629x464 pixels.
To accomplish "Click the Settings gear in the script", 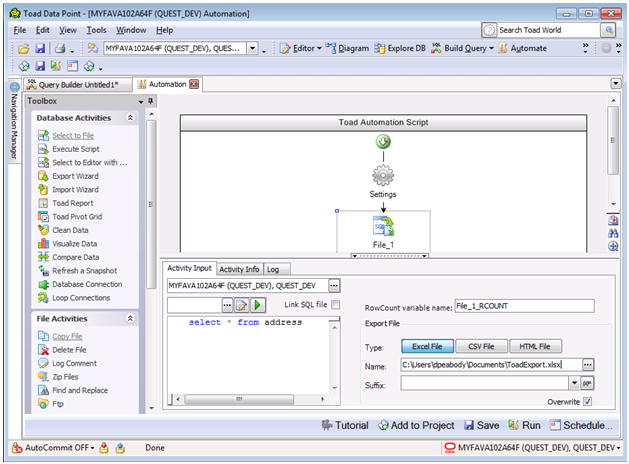I will 383,176.
